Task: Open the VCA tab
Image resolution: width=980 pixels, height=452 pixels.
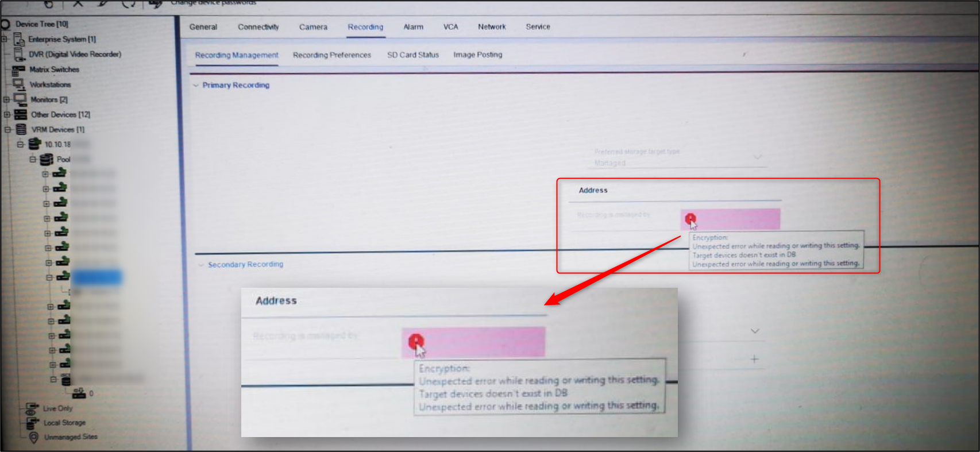Action: (x=451, y=27)
